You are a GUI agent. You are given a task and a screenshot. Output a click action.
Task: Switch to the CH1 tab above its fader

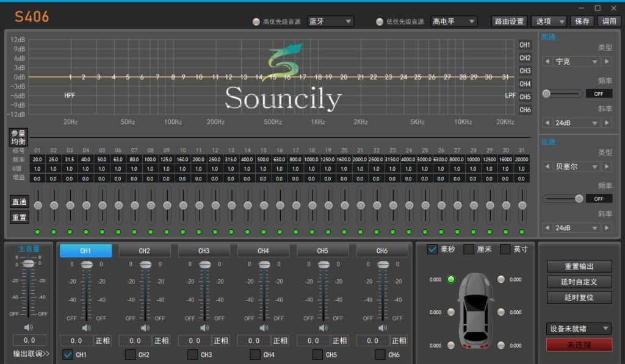pyautogui.click(x=85, y=251)
